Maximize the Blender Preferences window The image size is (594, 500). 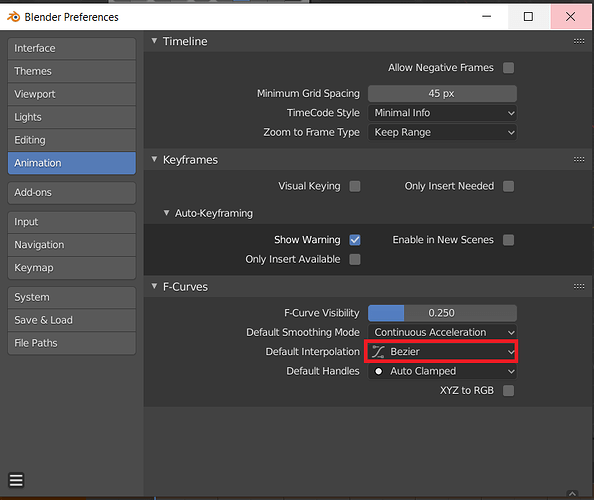tap(528, 17)
